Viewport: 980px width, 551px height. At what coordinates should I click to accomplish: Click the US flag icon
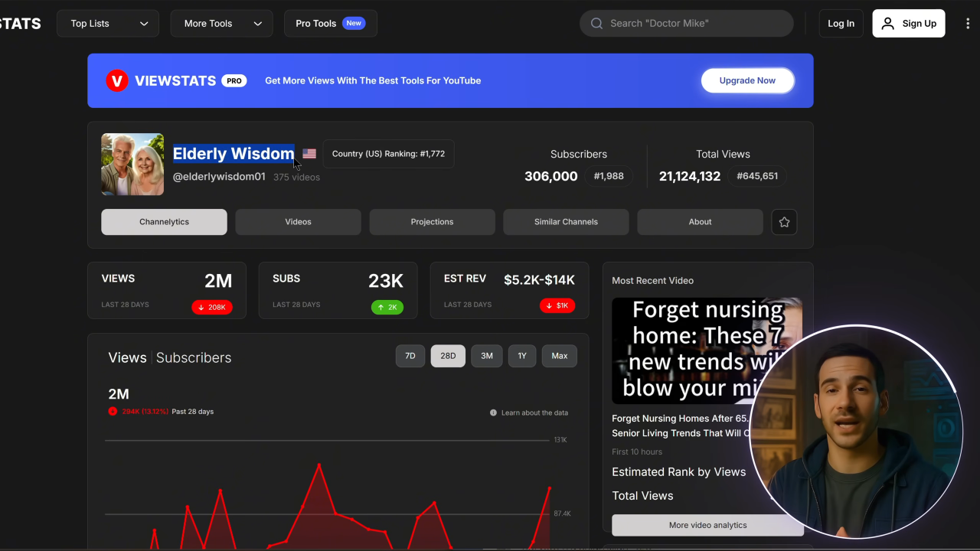coord(309,154)
